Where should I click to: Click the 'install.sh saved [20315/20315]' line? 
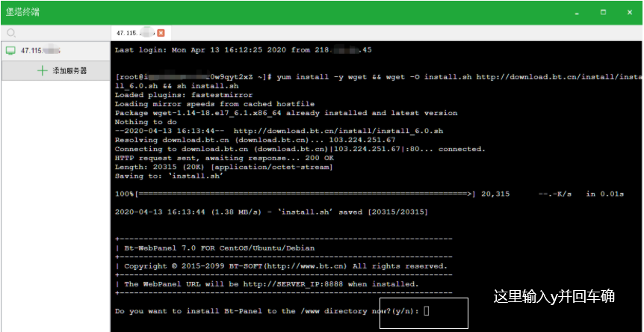coord(271,212)
